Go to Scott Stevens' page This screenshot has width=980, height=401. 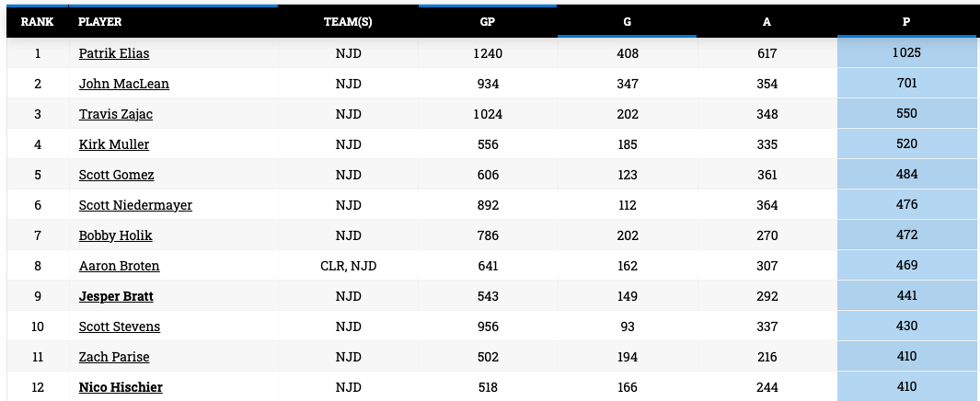click(120, 327)
